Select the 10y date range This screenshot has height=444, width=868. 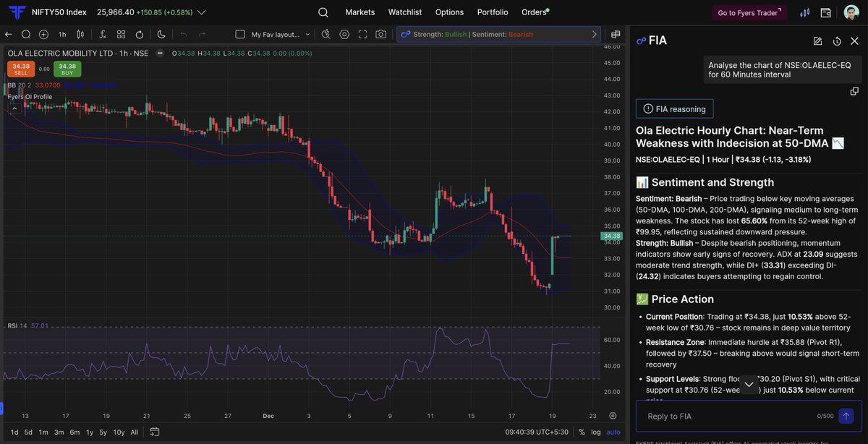coord(119,432)
